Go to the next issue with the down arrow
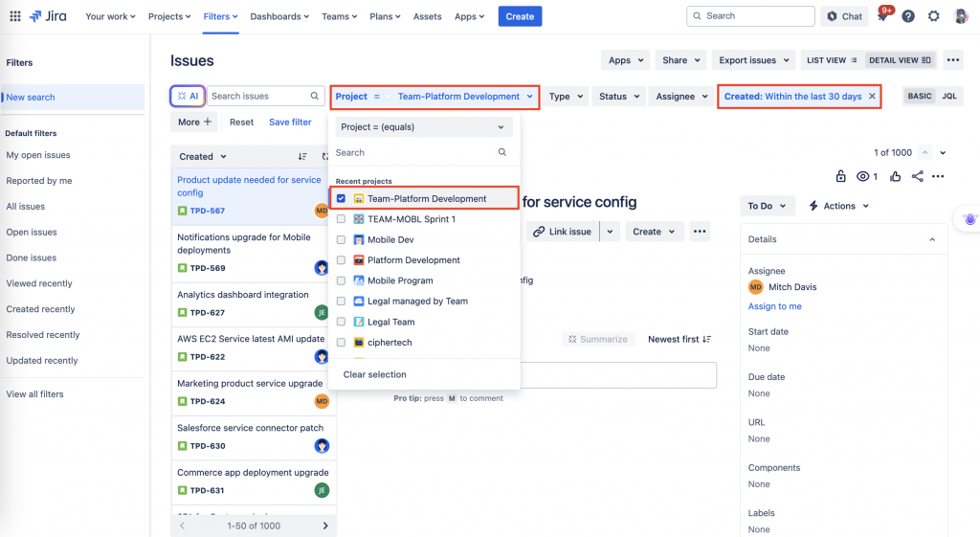Screen dimensions: 980x537 (943, 152)
